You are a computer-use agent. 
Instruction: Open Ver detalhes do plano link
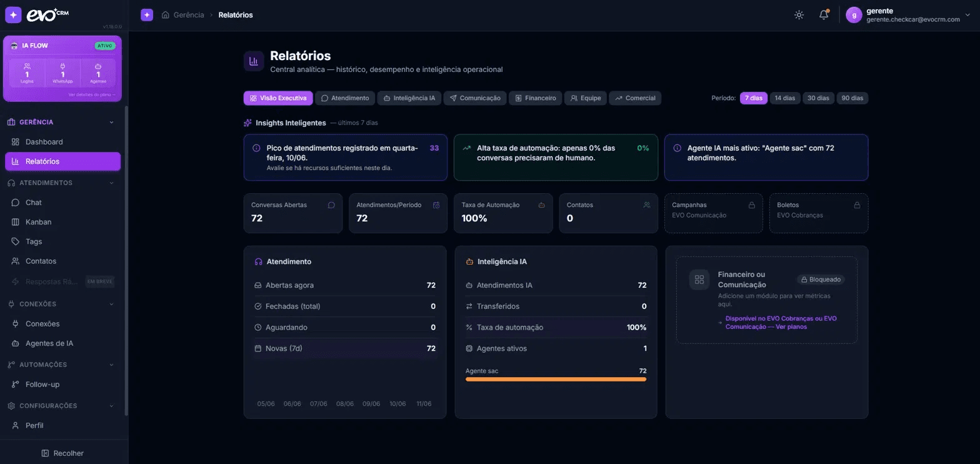92,94
